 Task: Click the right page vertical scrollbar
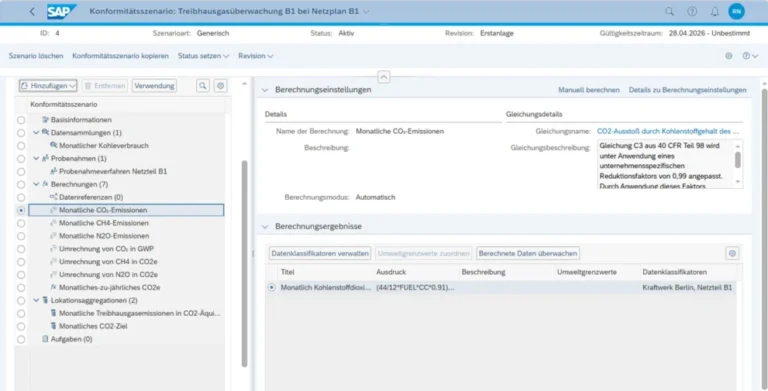pos(764,240)
